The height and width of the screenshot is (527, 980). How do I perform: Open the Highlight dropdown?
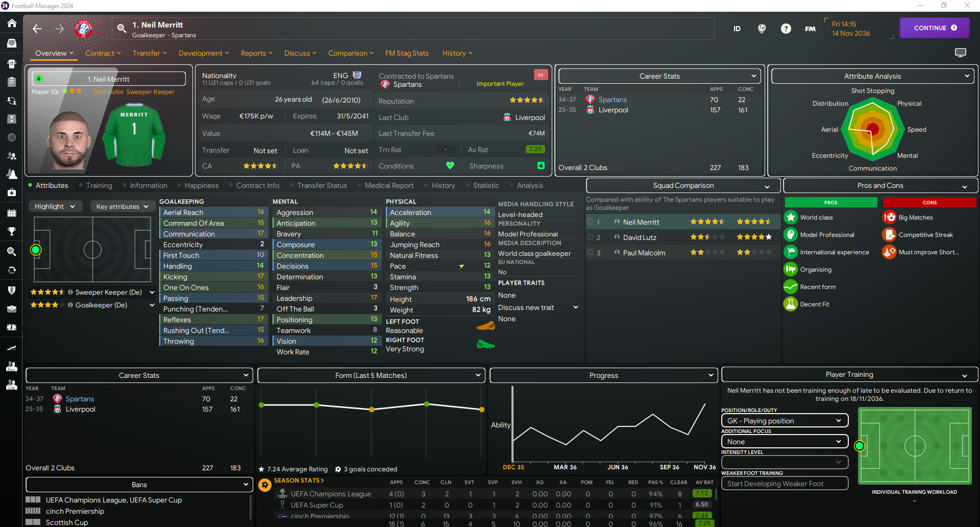tap(55, 206)
